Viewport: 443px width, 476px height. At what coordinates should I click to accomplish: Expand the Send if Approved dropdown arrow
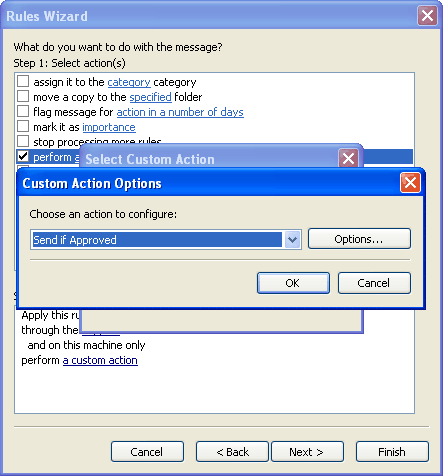coord(292,239)
